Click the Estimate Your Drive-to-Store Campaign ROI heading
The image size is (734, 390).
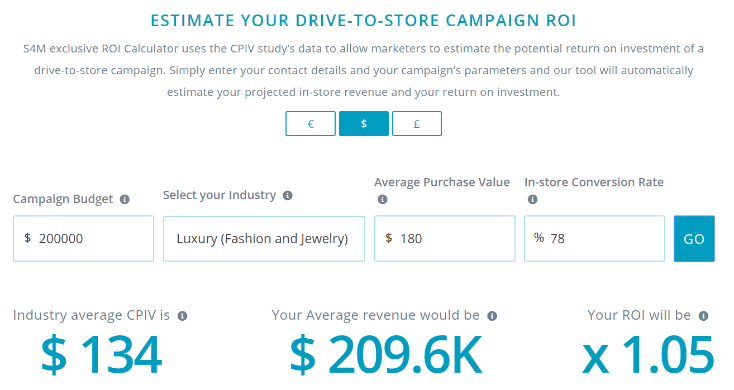tap(363, 21)
